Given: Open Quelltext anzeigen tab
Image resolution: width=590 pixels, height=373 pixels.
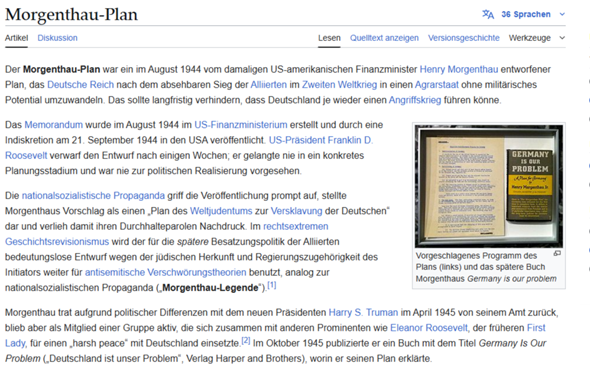Looking at the screenshot, I should pos(384,38).
